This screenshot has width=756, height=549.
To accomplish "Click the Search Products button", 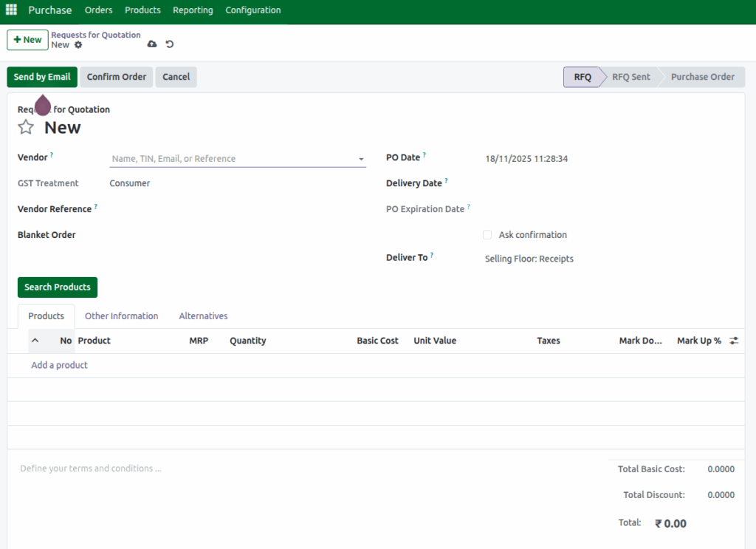I will coord(57,287).
